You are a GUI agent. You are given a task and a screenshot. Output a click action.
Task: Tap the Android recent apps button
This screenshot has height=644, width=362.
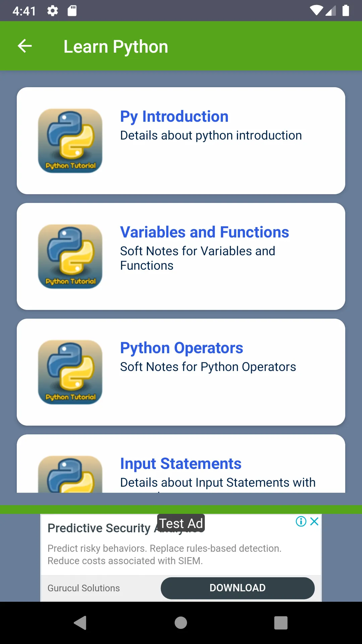(x=281, y=623)
